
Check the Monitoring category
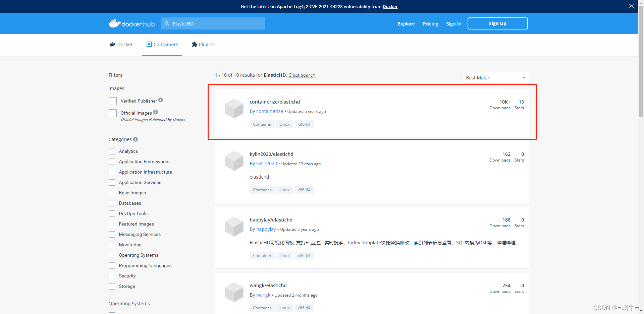[112, 245]
